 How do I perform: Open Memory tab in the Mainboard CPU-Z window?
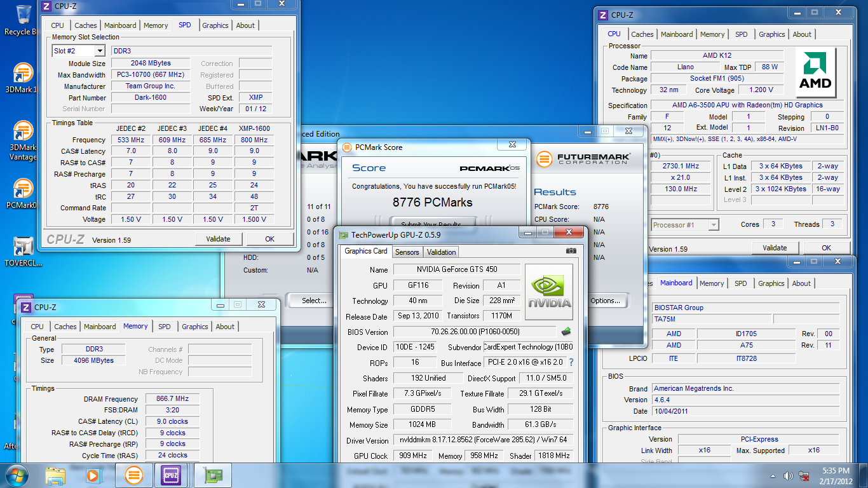711,283
